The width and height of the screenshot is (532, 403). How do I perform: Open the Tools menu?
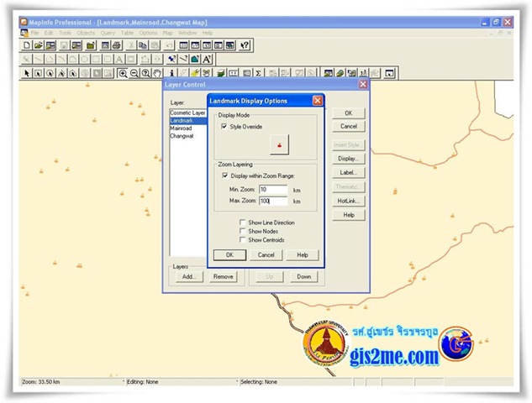tap(66, 33)
